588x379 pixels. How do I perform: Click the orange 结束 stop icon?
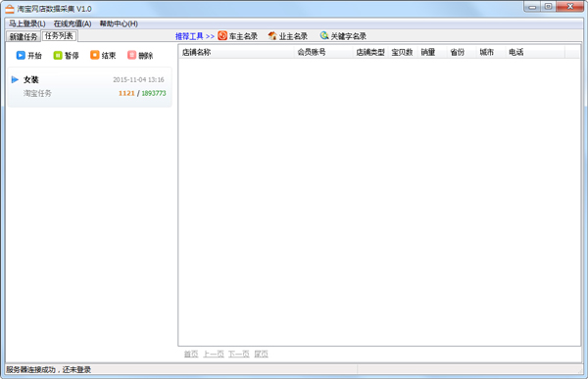click(94, 55)
